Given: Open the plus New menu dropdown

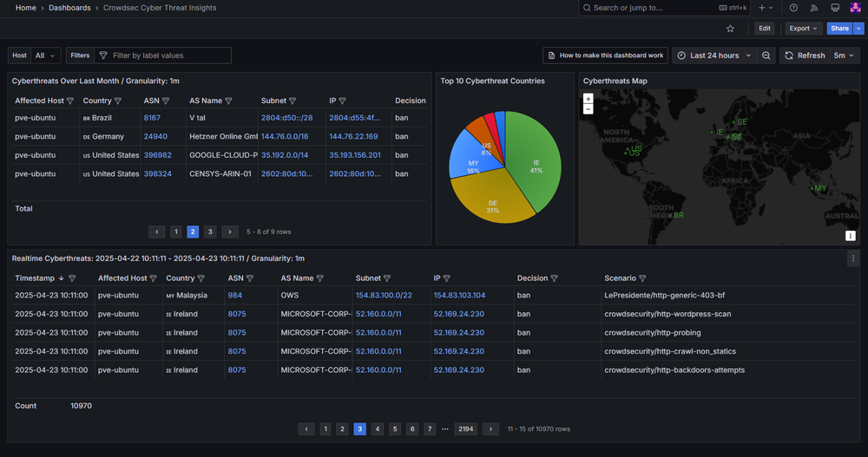Looking at the screenshot, I should [x=766, y=8].
